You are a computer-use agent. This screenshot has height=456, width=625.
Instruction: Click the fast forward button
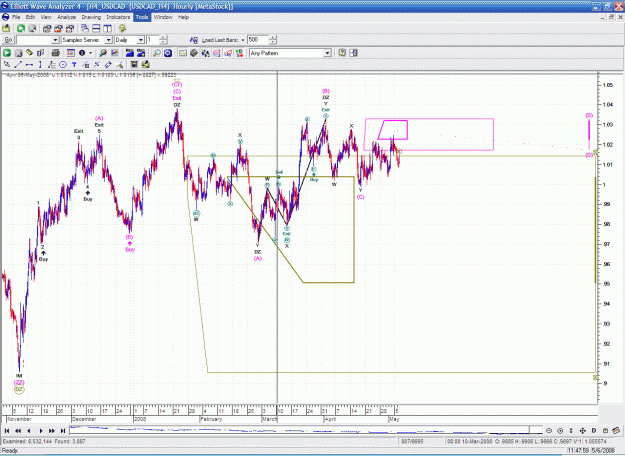[52, 430]
